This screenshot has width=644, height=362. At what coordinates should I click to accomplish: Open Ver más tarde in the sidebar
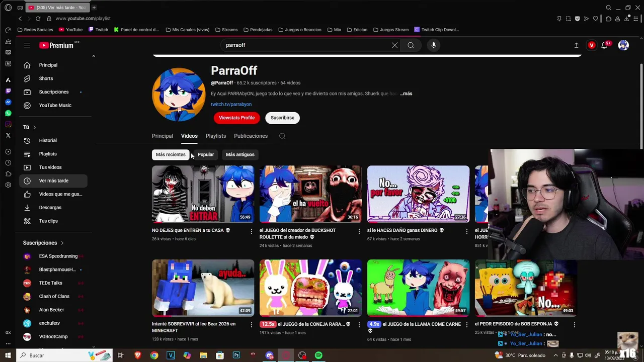click(53, 180)
